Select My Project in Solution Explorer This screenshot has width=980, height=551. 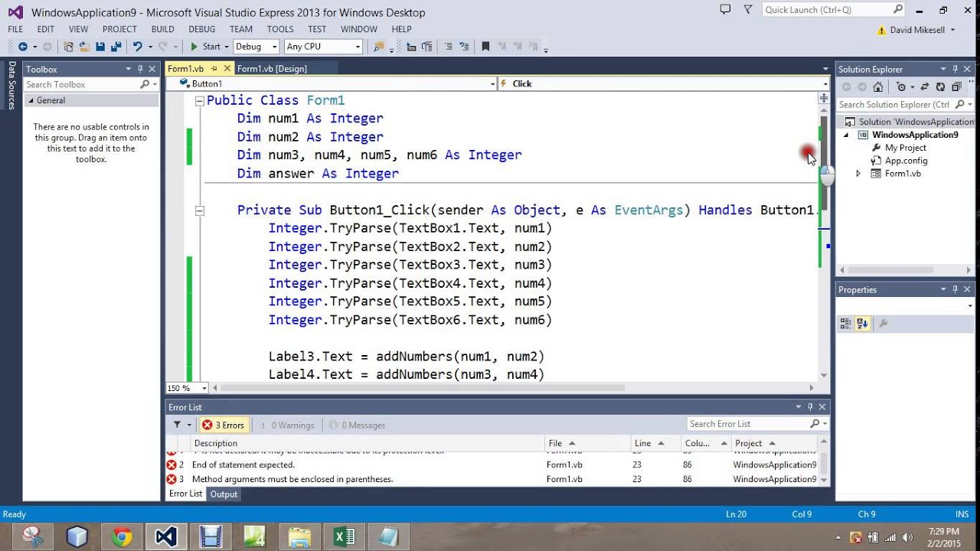906,148
